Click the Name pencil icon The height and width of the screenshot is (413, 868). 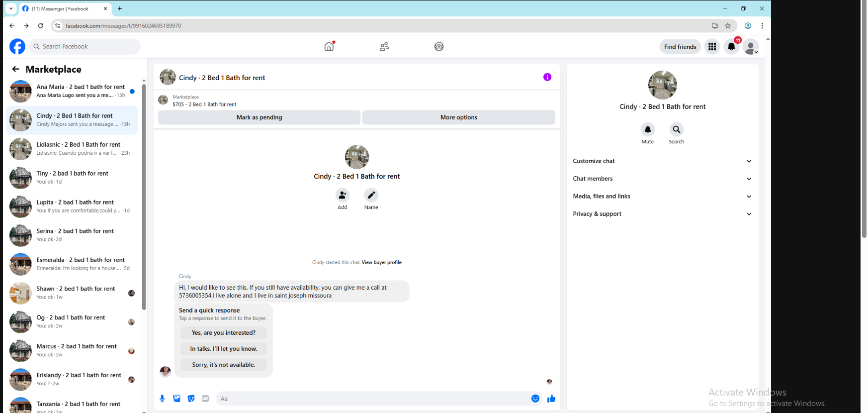[371, 196]
